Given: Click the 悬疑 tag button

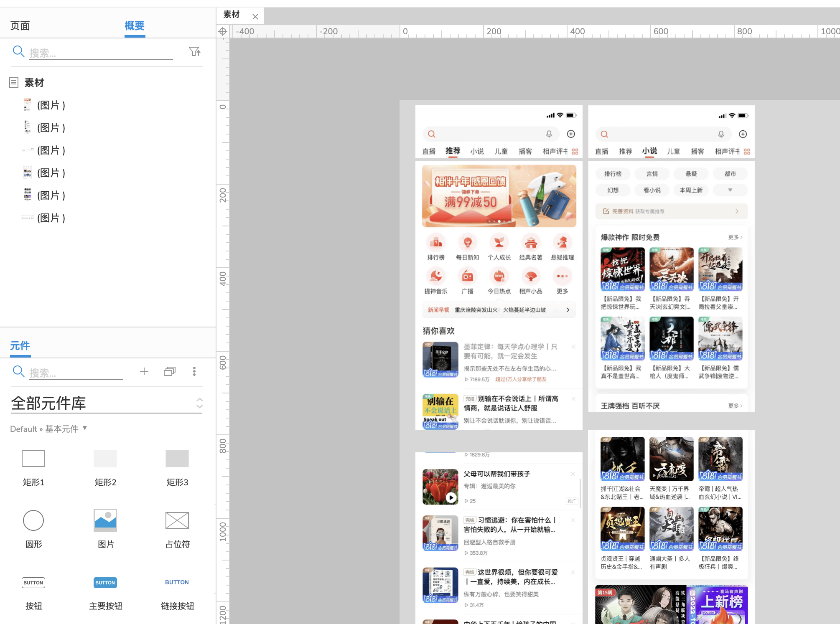Looking at the screenshot, I should (691, 174).
